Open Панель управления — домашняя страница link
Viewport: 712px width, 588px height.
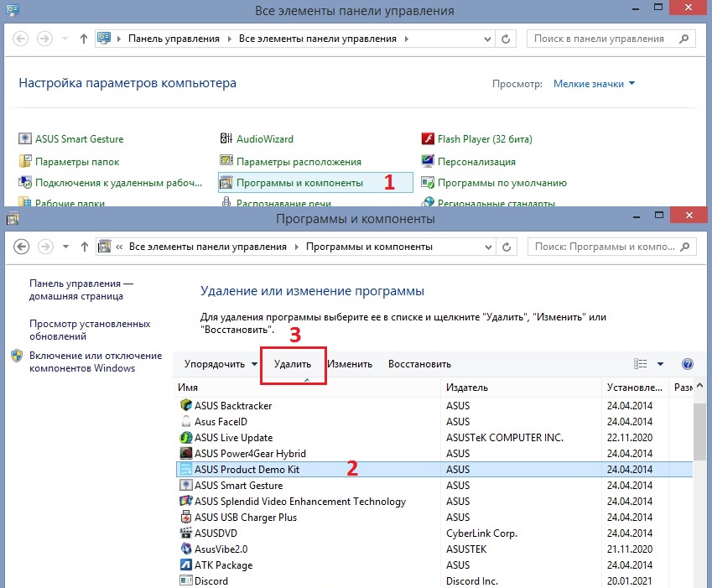pos(81,289)
